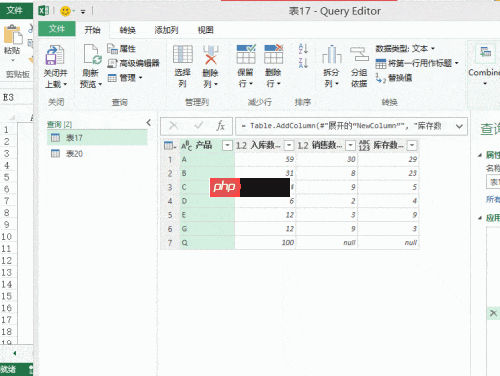Open the 库存数 column filter dropdown

(x=412, y=145)
